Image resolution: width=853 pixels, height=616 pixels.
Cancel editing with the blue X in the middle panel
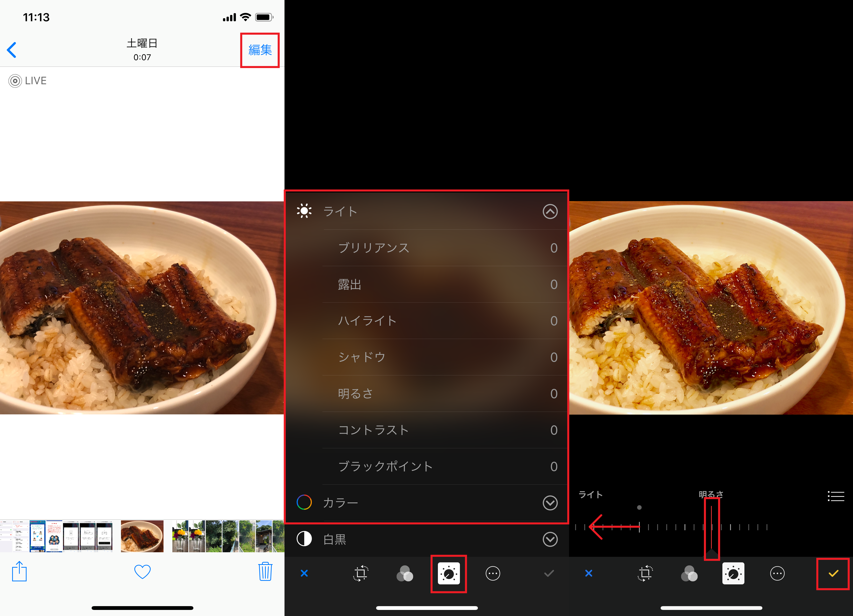304,573
